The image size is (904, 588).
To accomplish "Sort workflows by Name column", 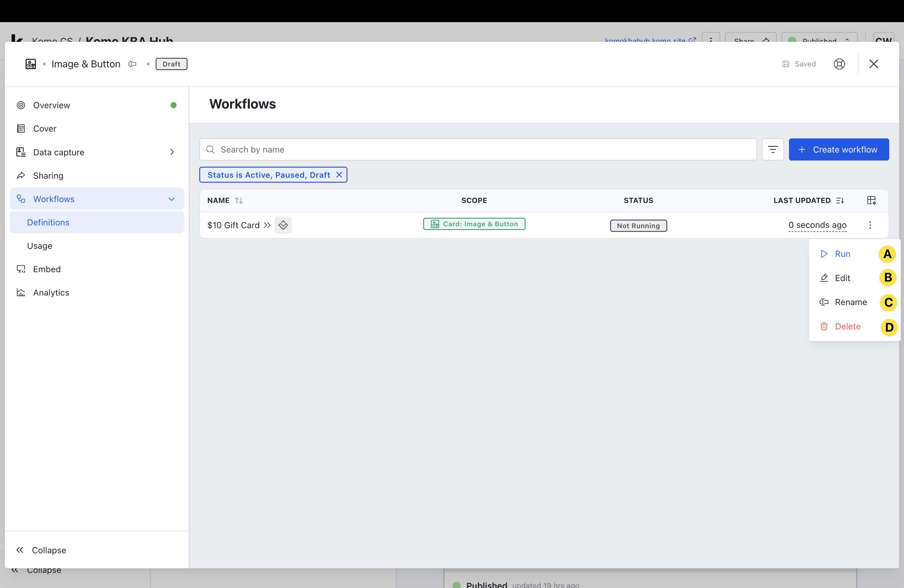I will click(239, 200).
